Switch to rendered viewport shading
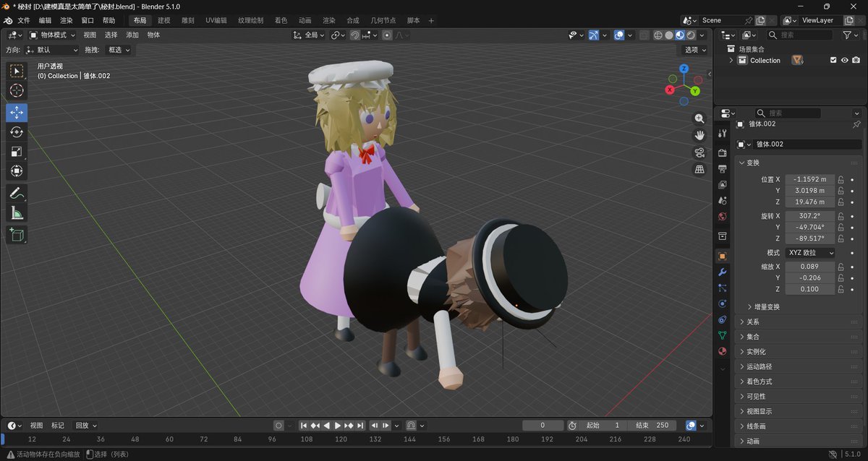Image resolution: width=868 pixels, height=461 pixels. (691, 35)
